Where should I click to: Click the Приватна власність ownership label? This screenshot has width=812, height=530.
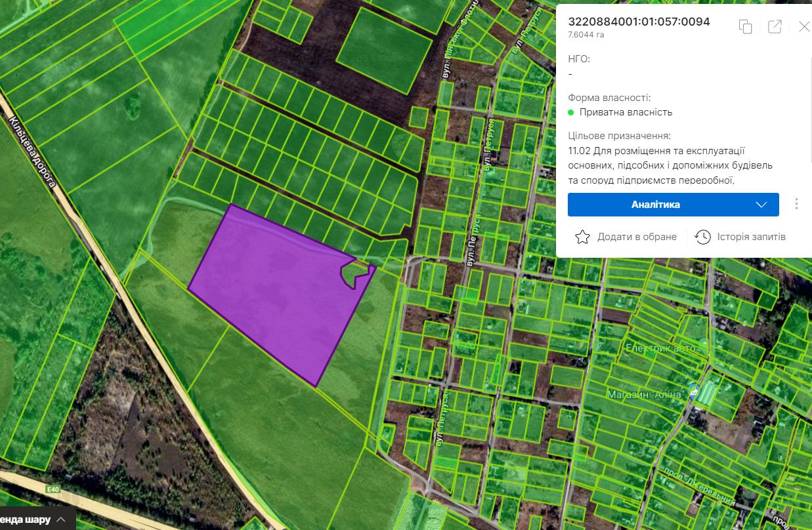coord(626,112)
